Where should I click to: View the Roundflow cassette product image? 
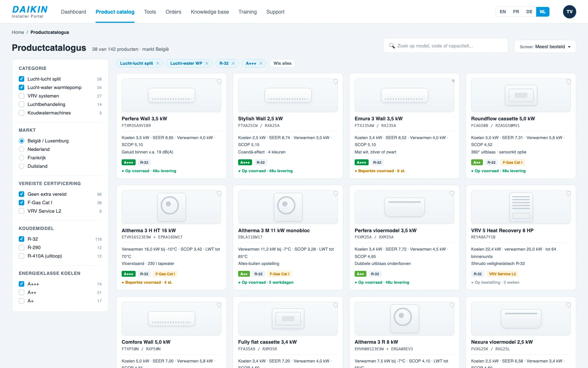521,95
